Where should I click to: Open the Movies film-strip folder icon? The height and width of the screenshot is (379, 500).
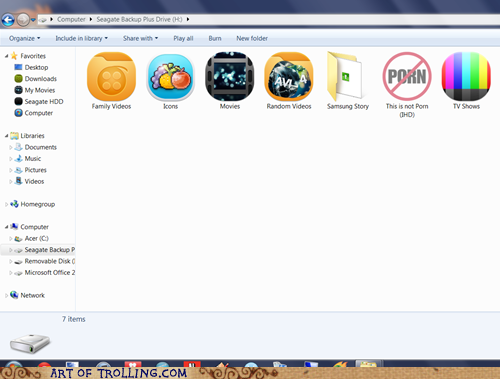[x=230, y=76]
